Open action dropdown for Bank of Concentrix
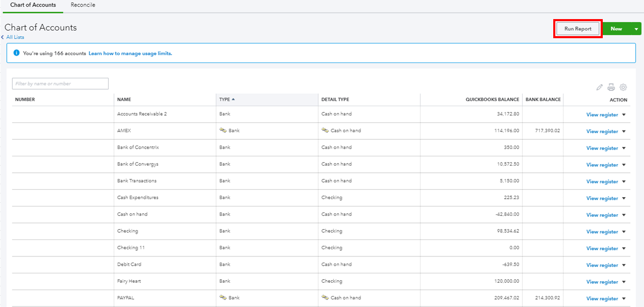This screenshot has height=307, width=644. click(624, 148)
